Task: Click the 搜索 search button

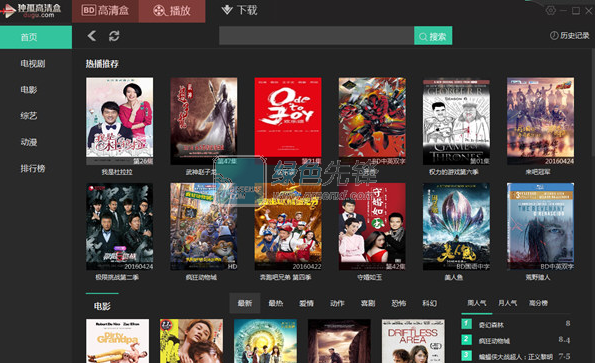Action: [433, 36]
